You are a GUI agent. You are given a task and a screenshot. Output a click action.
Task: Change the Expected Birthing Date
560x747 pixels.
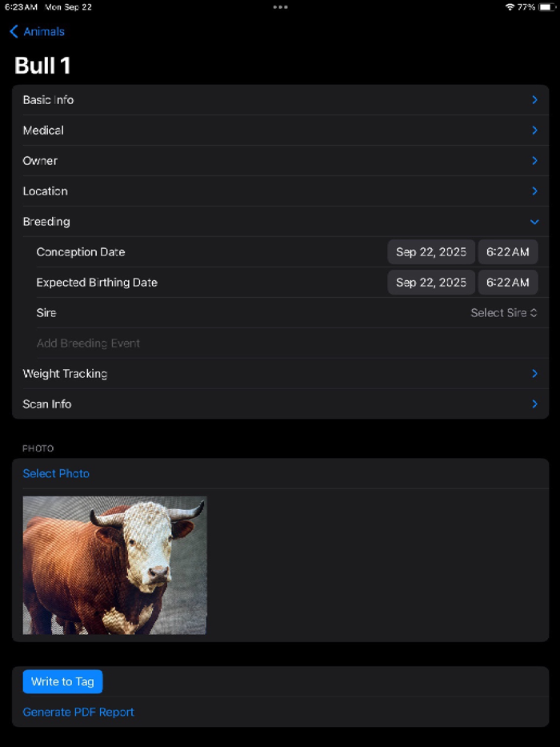(x=430, y=282)
